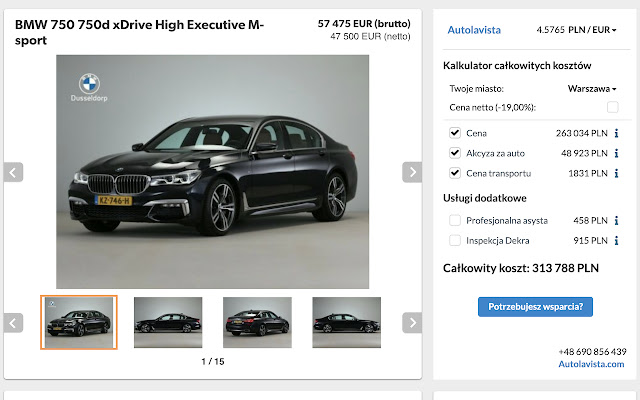Viewport: 640px width, 400px height.
Task: Click the 57 475 EUR (brutto) price
Action: 364,24
